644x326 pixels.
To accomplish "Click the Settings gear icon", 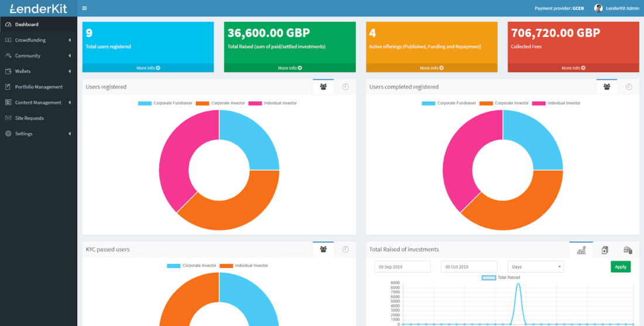I will tap(8, 134).
